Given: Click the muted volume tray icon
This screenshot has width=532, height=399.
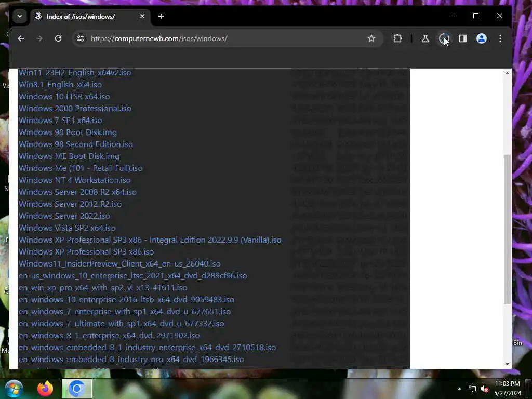Looking at the screenshot, I should (x=485, y=389).
